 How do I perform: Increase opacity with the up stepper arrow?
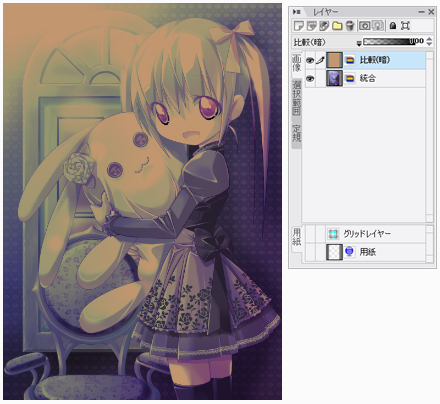(429, 39)
